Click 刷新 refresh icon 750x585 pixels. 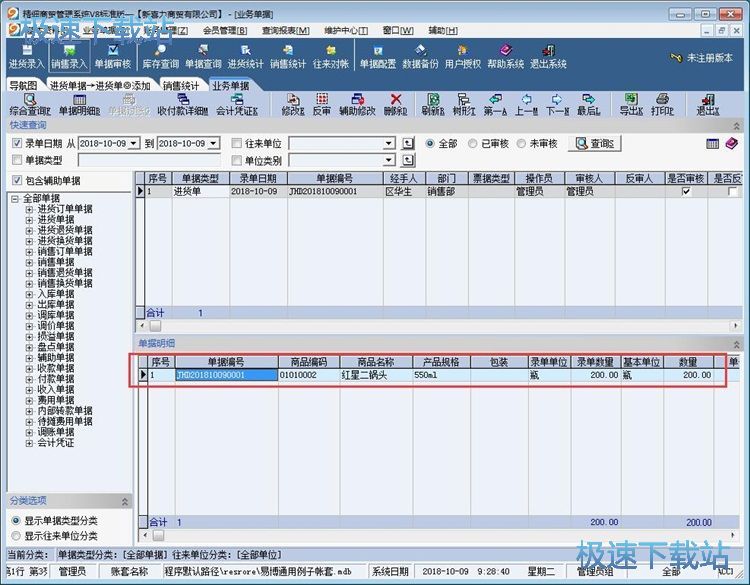433,105
